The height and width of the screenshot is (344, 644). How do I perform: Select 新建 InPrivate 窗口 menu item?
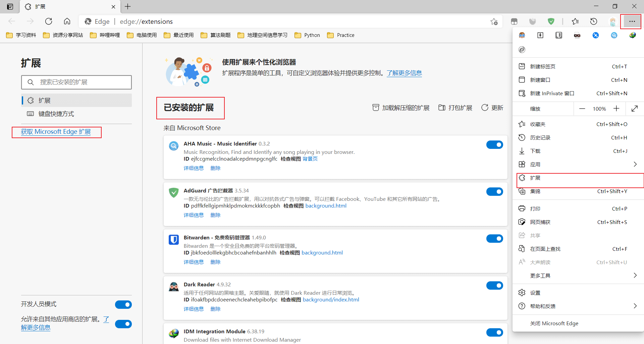click(578, 93)
